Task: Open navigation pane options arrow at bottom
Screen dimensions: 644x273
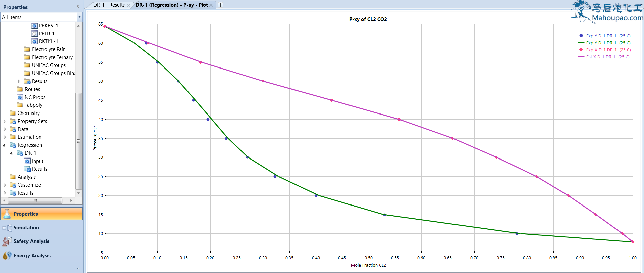Action: click(78, 268)
